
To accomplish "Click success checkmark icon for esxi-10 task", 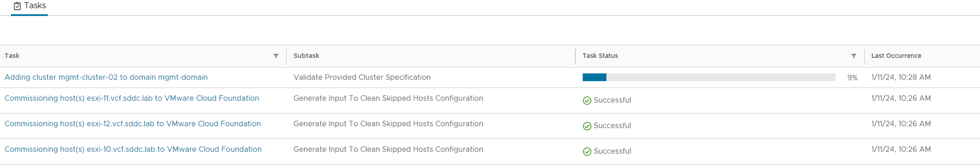I will pyautogui.click(x=587, y=151).
